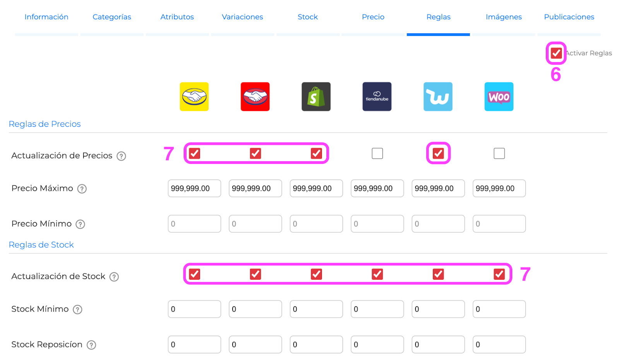This screenshot has width=619, height=364.
Task: Select the Tiendanube marketplace icon
Action: click(x=377, y=97)
